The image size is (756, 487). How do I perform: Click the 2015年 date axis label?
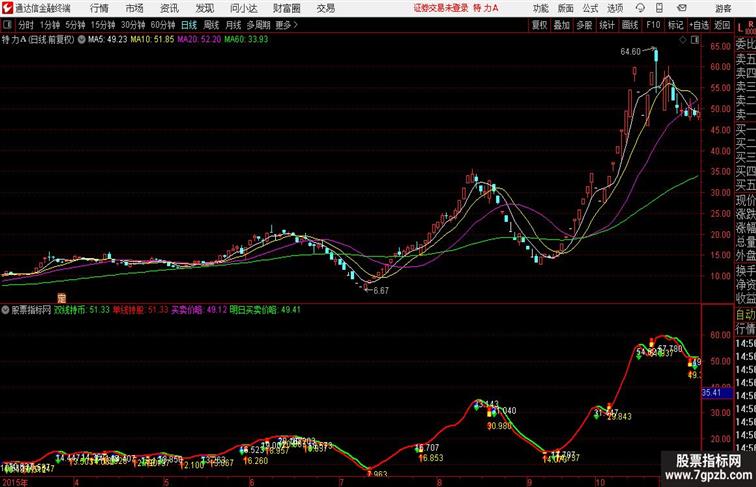14,482
